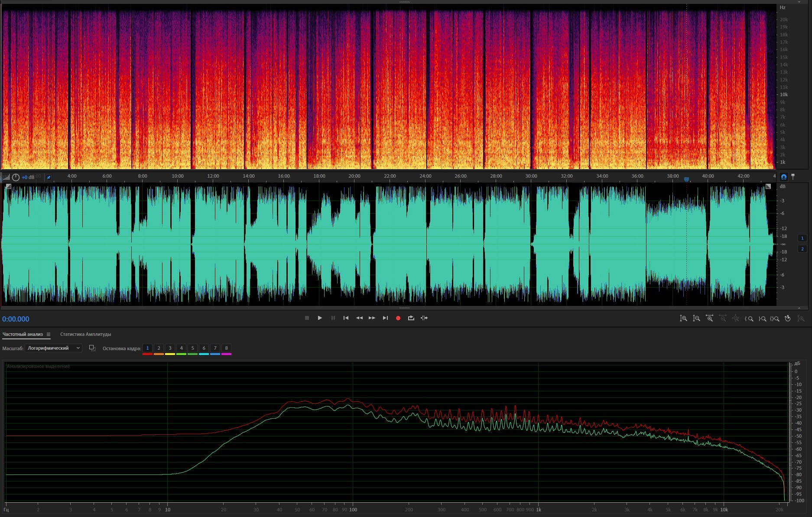Click Zoom Out Amplitude icon
The image size is (812, 517).
coord(696,319)
